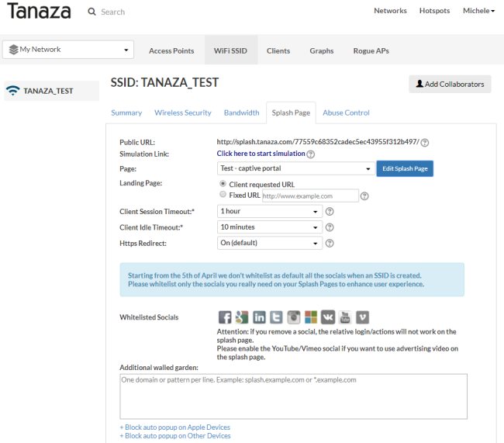This screenshot has height=443, width=504.
Task: Open the Clients tab
Action: pos(278,51)
